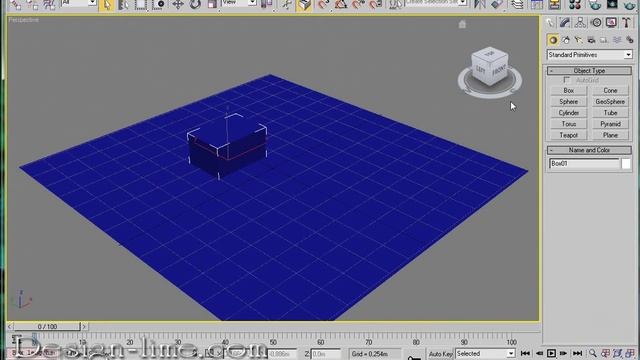Select the Cameras create category icon
Screen dimensions: 640x360
591,40
